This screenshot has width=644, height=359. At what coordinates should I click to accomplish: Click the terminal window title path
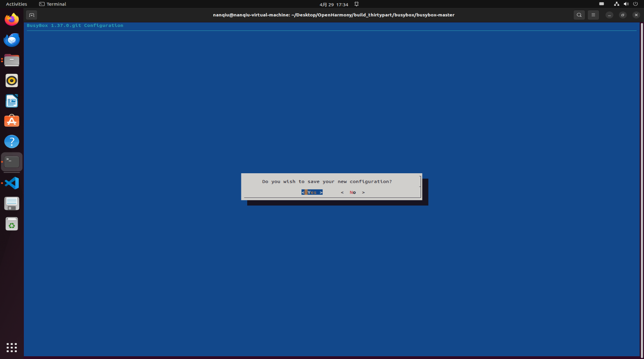pyautogui.click(x=334, y=15)
